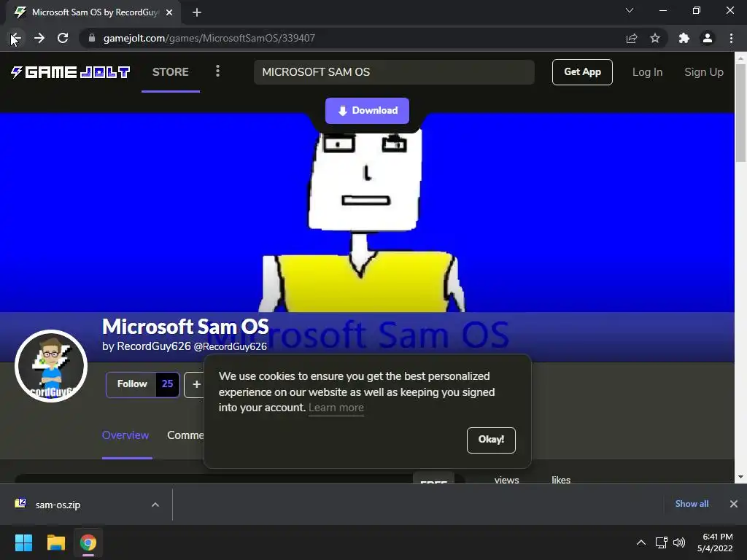Select the STORE tab
The image size is (747, 560).
[x=171, y=72]
